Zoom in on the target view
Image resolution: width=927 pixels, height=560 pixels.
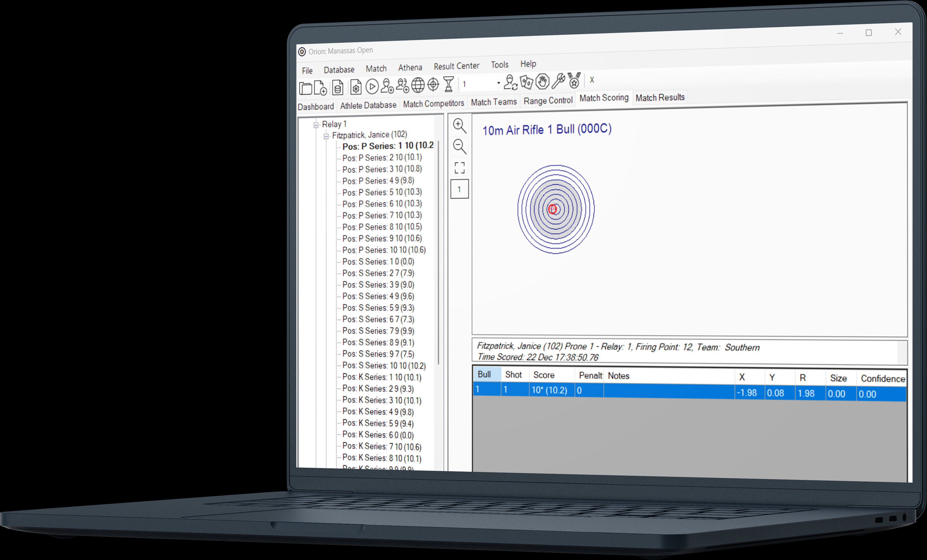[459, 126]
